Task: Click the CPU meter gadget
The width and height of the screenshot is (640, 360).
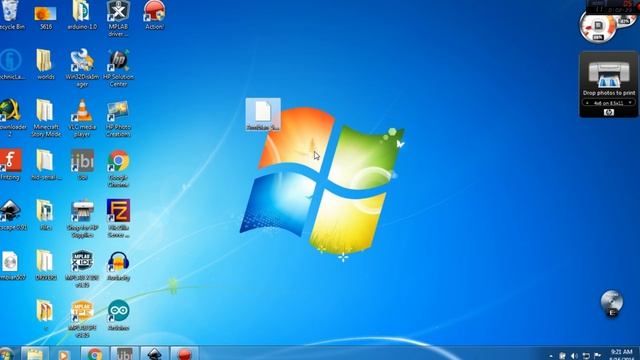Action: (x=598, y=27)
